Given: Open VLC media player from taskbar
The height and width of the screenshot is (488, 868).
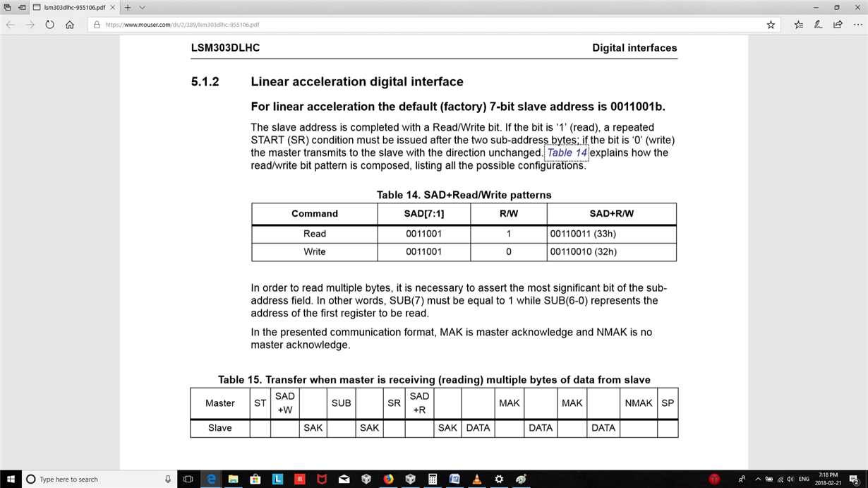Looking at the screenshot, I should pyautogui.click(x=477, y=479).
